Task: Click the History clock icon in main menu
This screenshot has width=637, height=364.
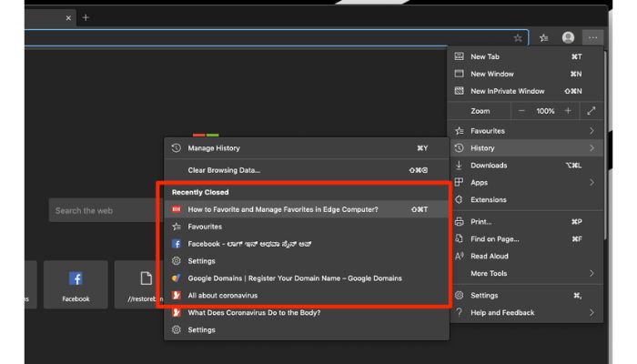Action: (459, 148)
